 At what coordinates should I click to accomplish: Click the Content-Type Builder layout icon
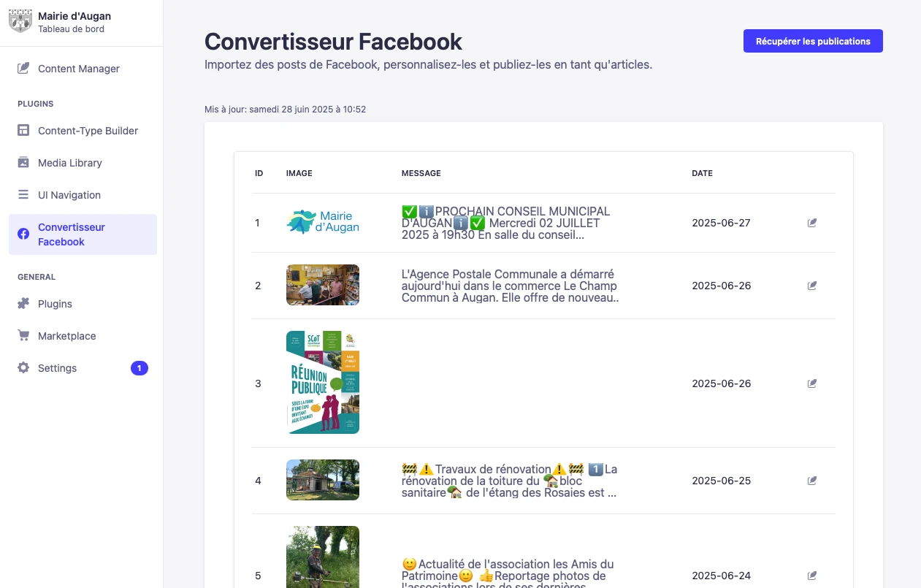[x=23, y=131]
